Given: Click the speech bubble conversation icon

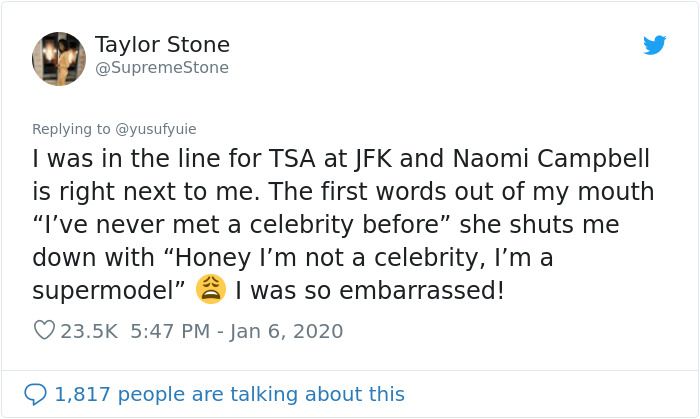Looking at the screenshot, I should pyautogui.click(x=35, y=394).
